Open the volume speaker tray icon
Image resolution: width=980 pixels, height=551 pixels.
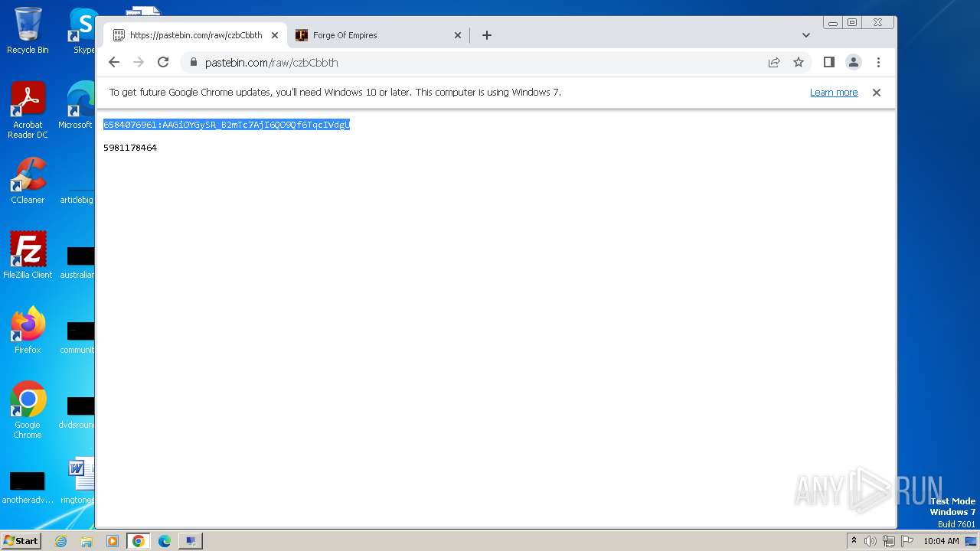(871, 541)
